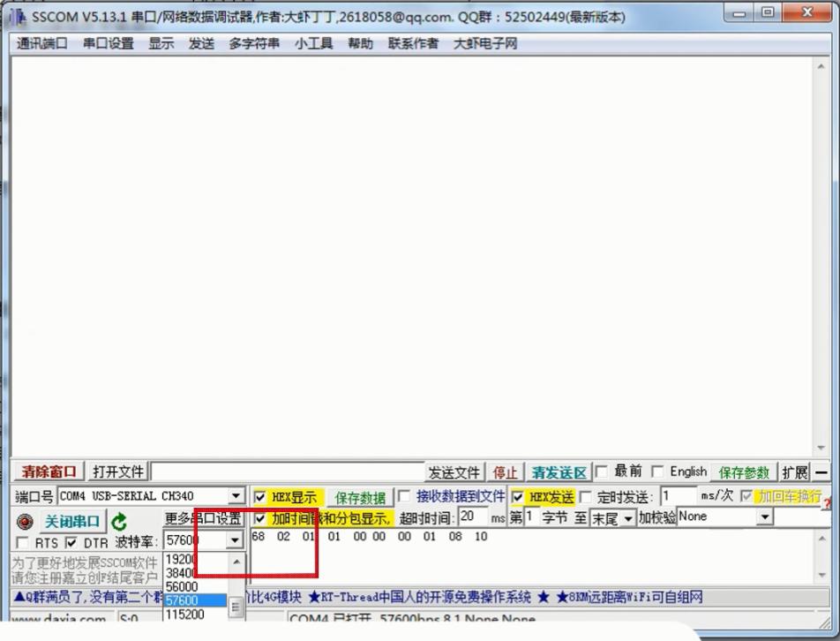Open the 加校验 None checksum dropdown
This screenshot has height=641, width=840.
click(x=765, y=517)
